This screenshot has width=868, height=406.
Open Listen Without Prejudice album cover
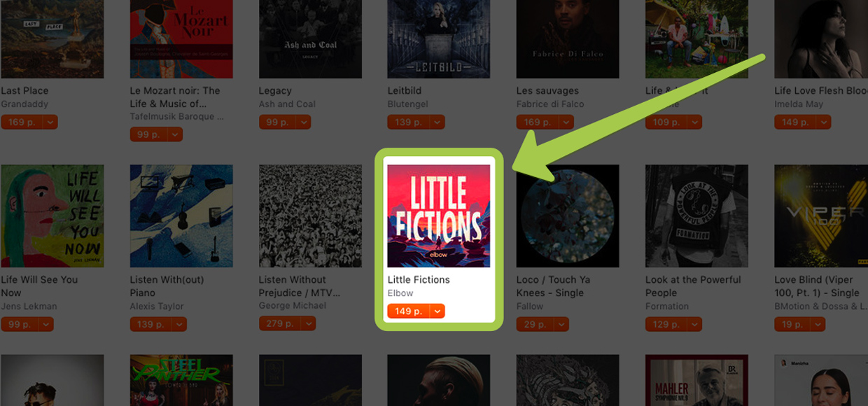[310, 216]
